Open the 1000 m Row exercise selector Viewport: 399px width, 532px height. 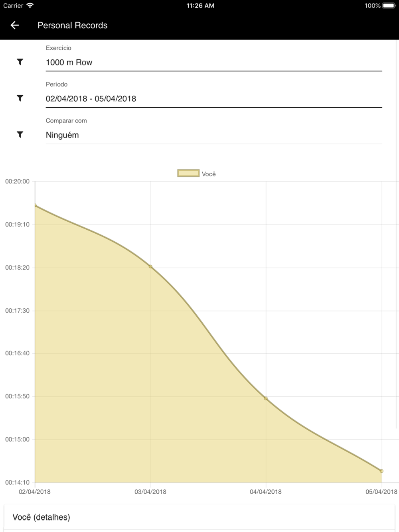pos(213,63)
